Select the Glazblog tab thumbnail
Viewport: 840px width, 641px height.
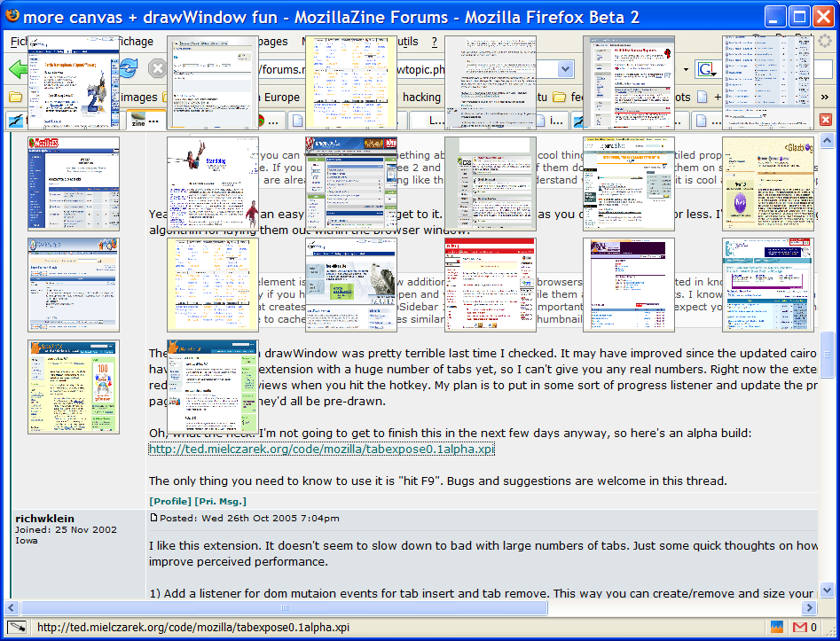[767, 184]
